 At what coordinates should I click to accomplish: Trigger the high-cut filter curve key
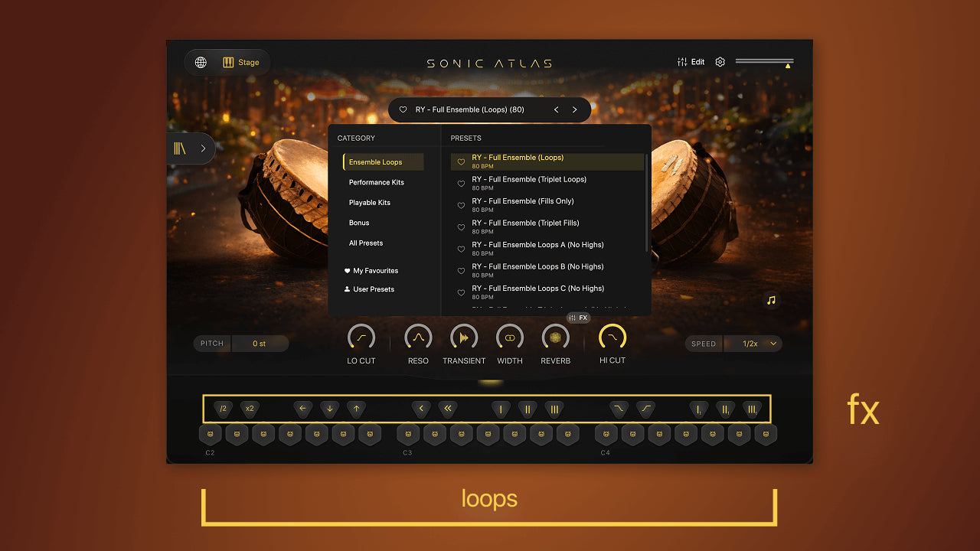point(619,409)
